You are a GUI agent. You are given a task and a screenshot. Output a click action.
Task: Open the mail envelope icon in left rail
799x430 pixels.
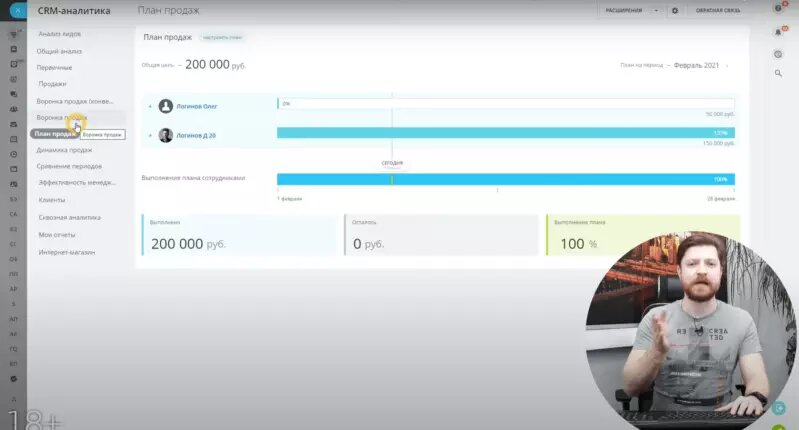point(14,124)
